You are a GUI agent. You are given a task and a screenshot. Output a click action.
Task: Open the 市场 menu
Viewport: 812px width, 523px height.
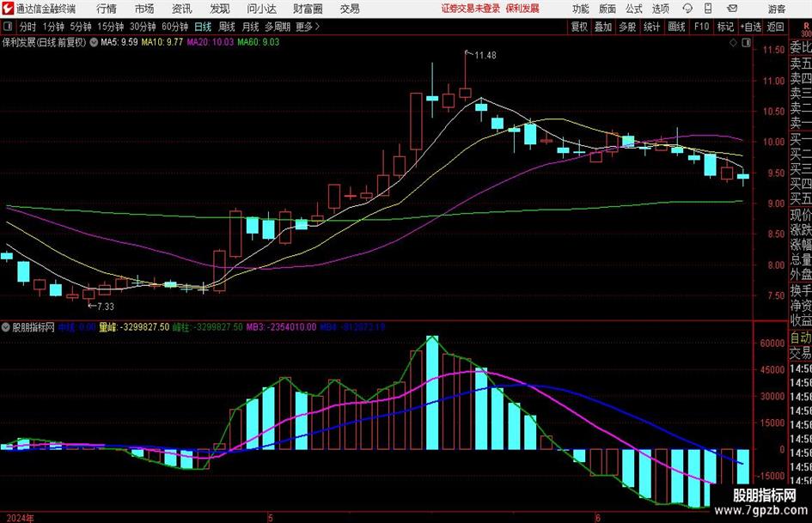[144, 9]
